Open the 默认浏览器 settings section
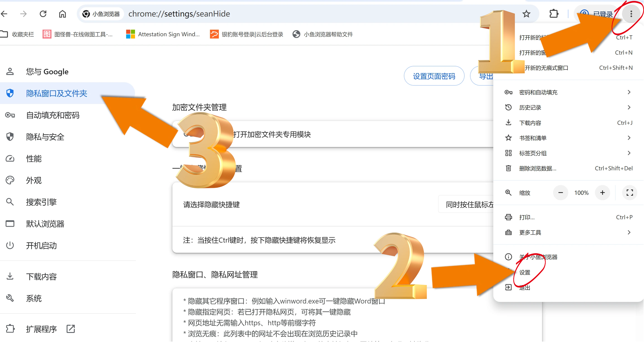644x342 pixels. 68,224
